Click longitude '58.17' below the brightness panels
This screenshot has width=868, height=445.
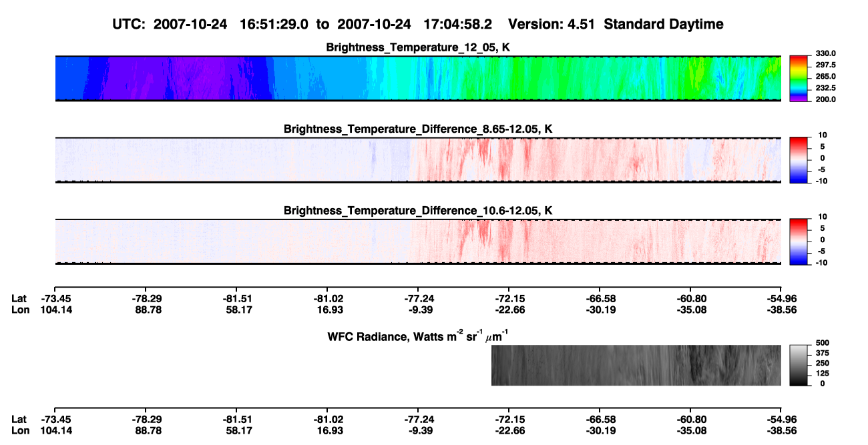click(237, 310)
